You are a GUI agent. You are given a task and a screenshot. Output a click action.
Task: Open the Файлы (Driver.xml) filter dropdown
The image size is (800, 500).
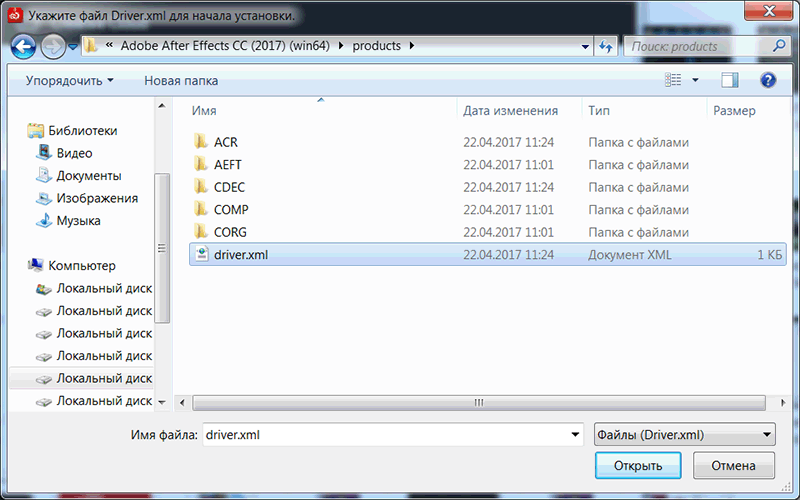pyautogui.click(x=684, y=435)
